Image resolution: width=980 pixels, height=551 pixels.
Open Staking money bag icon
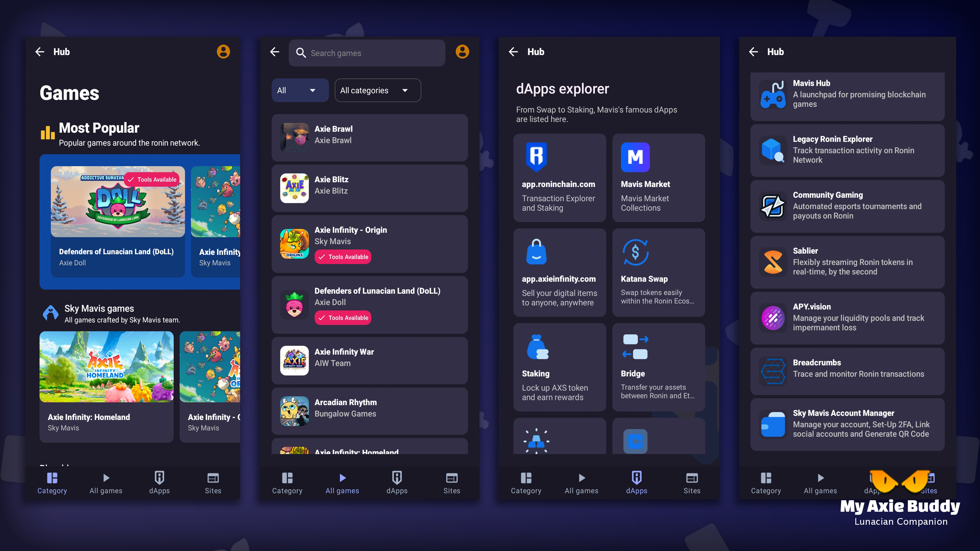[537, 346]
